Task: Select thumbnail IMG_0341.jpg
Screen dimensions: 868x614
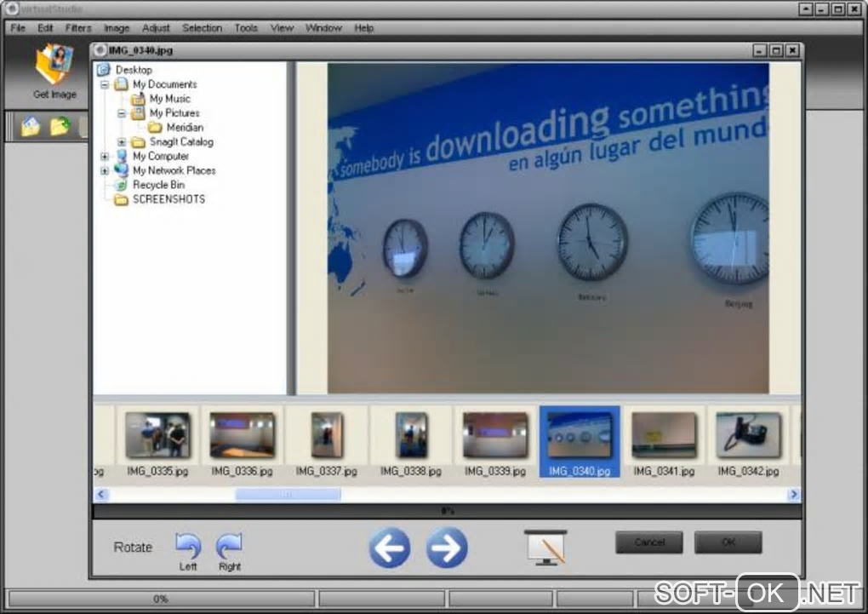Action: tap(665, 443)
